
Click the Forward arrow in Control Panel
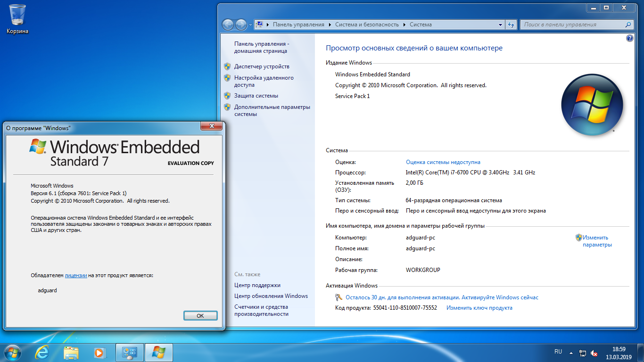pyautogui.click(x=240, y=25)
